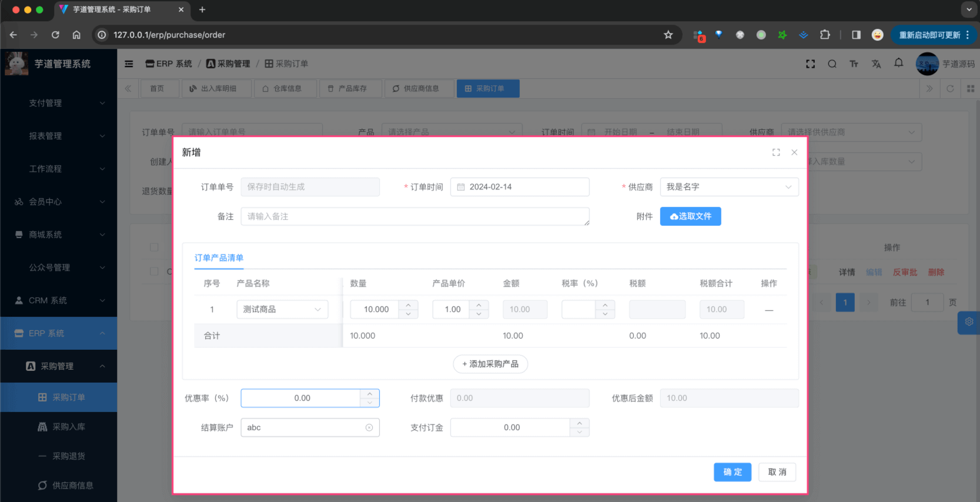Image resolution: width=980 pixels, height=502 pixels.
Task: Decrease the product unit price using down arrow
Action: click(x=479, y=314)
